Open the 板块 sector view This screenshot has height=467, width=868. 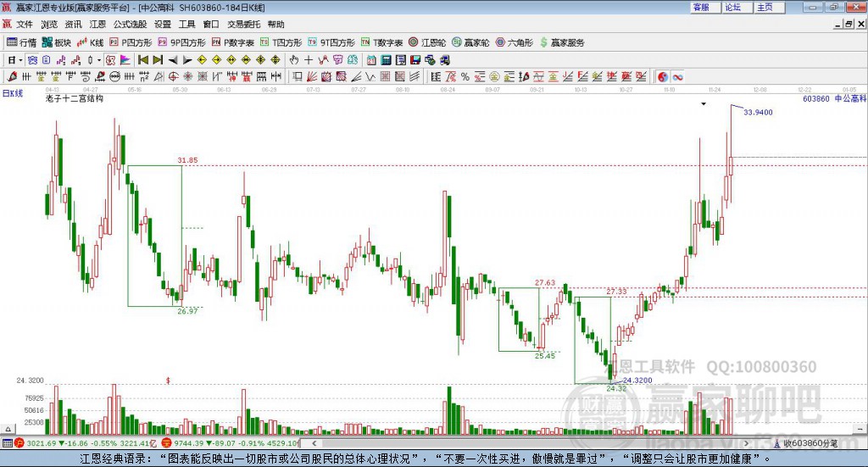click(57, 42)
